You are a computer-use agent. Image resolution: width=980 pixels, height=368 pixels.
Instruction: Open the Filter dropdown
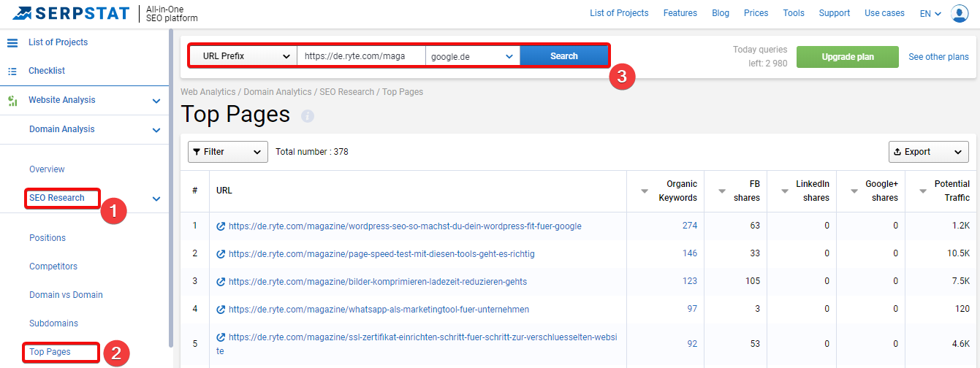click(x=228, y=152)
